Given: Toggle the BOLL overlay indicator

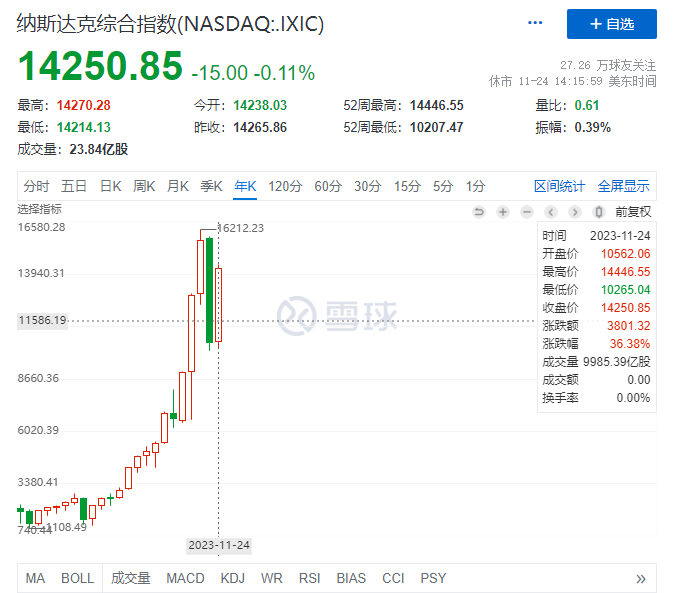Looking at the screenshot, I should pyautogui.click(x=77, y=578).
